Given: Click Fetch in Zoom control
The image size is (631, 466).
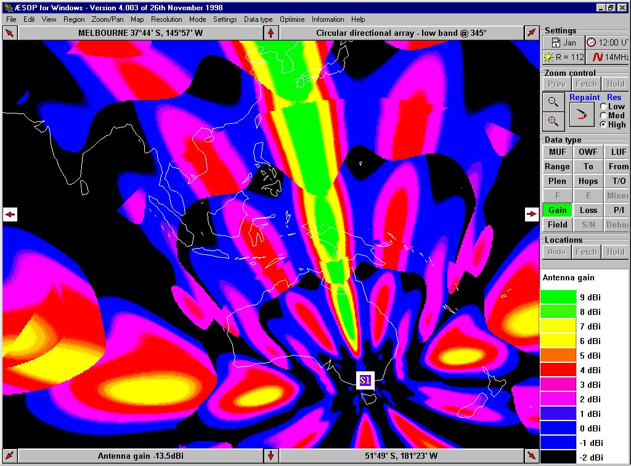Looking at the screenshot, I should (x=586, y=84).
